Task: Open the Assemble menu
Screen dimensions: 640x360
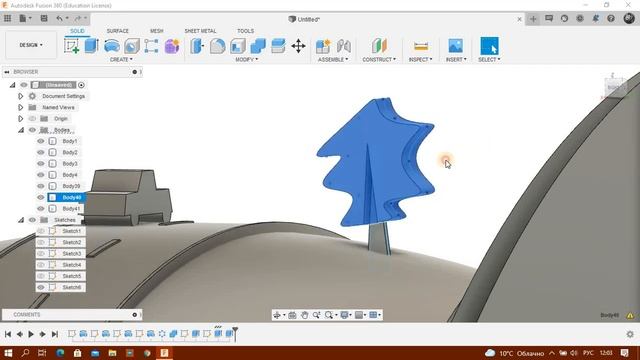Action: click(333, 60)
